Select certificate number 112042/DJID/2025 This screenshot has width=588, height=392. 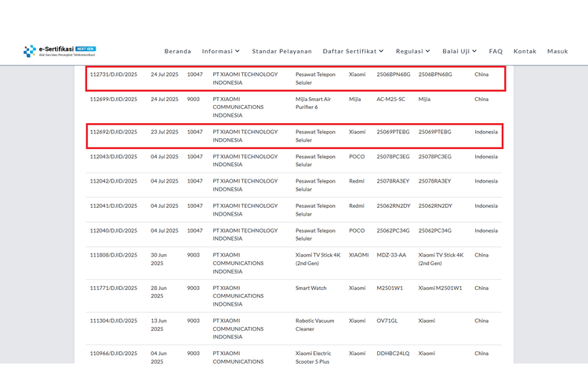click(x=114, y=181)
